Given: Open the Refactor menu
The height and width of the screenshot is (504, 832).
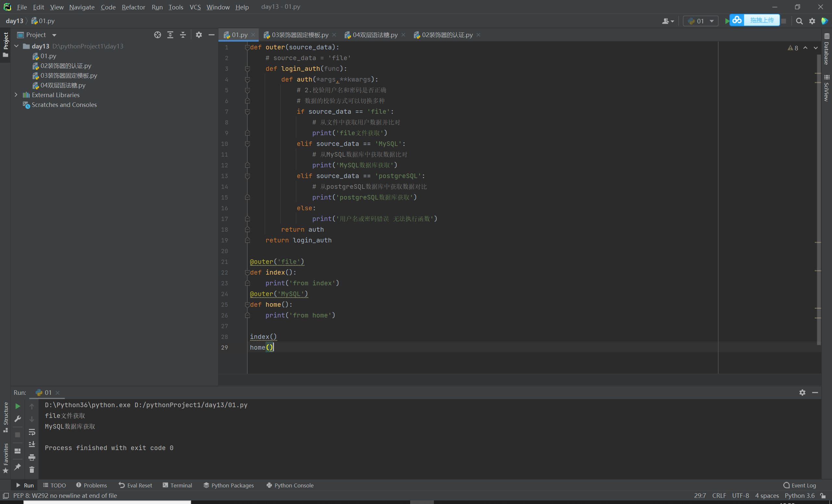Looking at the screenshot, I should 133,7.
